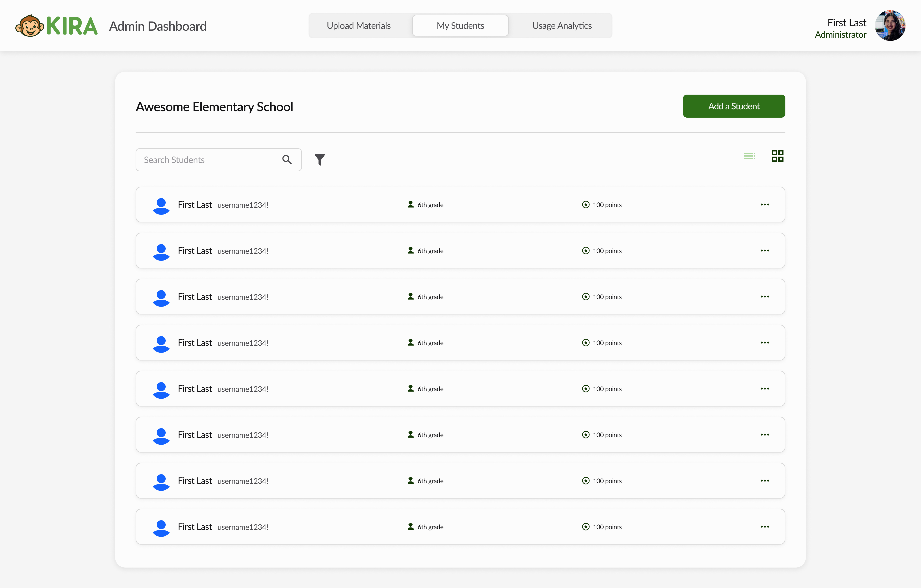Click username1234! in the third student row
This screenshot has width=921, height=588.
click(243, 297)
